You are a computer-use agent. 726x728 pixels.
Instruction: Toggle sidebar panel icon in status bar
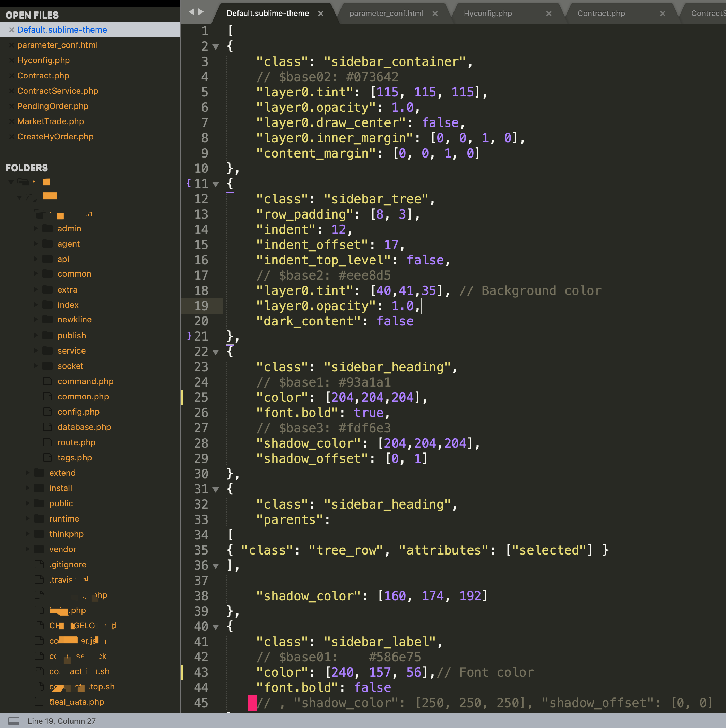pos(14,721)
